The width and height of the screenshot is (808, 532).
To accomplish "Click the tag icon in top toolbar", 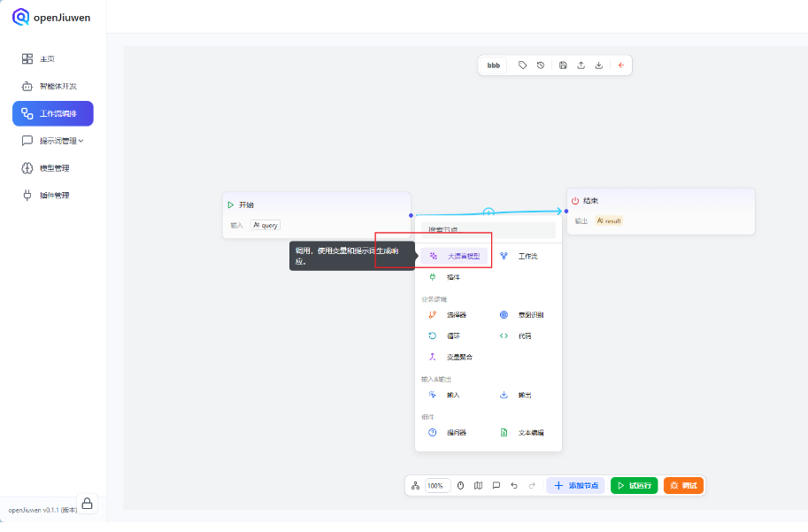I will pyautogui.click(x=522, y=66).
